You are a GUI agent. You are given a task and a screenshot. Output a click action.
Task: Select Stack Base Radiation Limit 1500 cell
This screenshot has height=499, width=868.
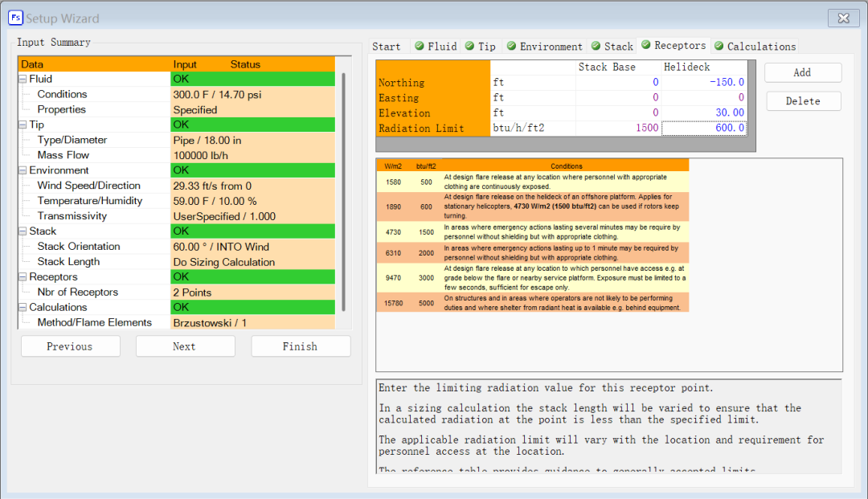point(618,128)
